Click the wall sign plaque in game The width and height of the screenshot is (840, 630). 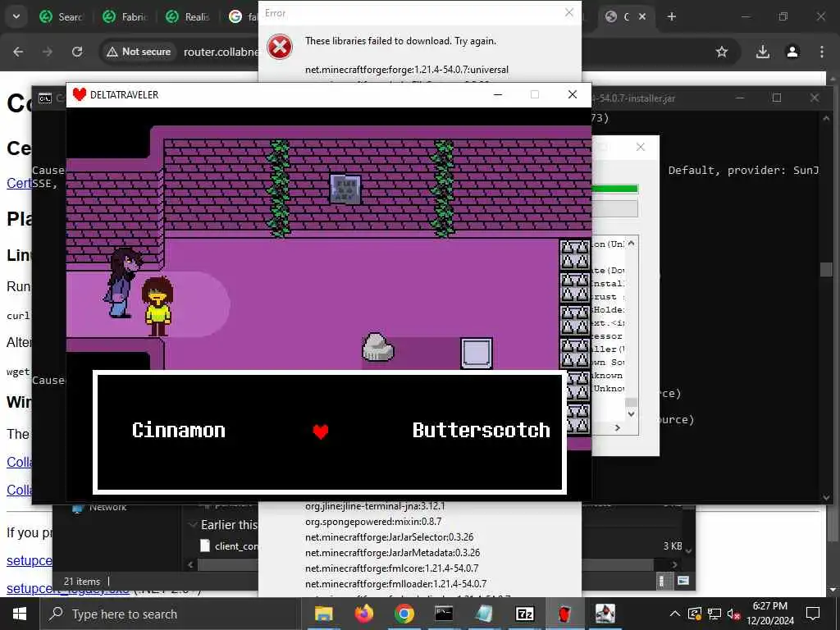[345, 189]
